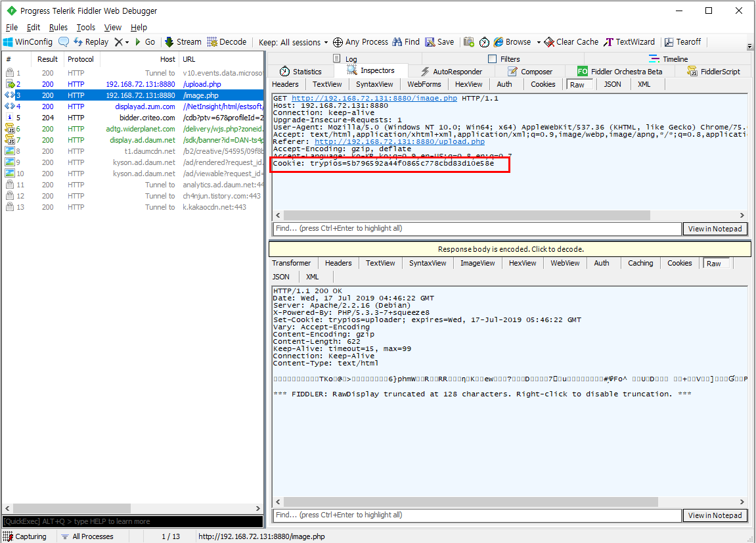The image size is (756, 543).
Task: Switch to the Statistics tab
Action: point(301,72)
